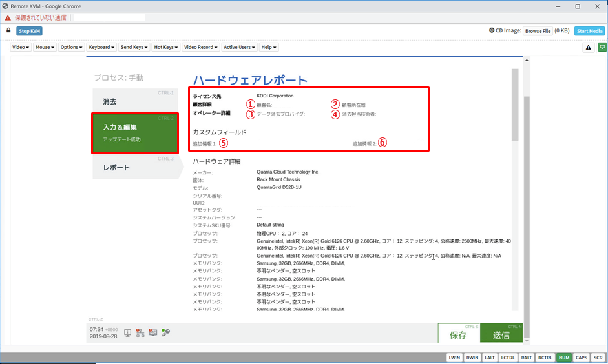The image size is (608, 364).
Task: Click the system info monitor icon
Action: tap(127, 333)
